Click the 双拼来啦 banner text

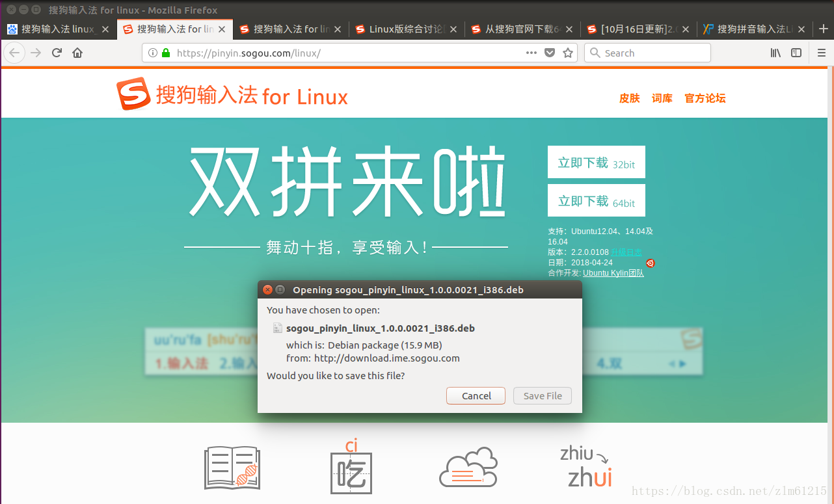(347, 181)
